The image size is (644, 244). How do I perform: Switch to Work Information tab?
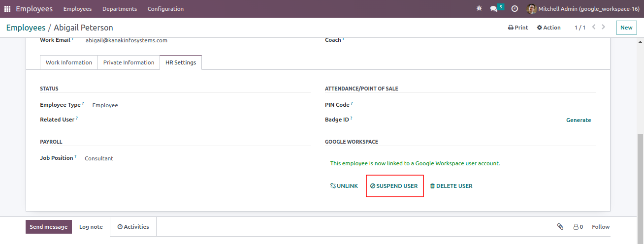[69, 62]
